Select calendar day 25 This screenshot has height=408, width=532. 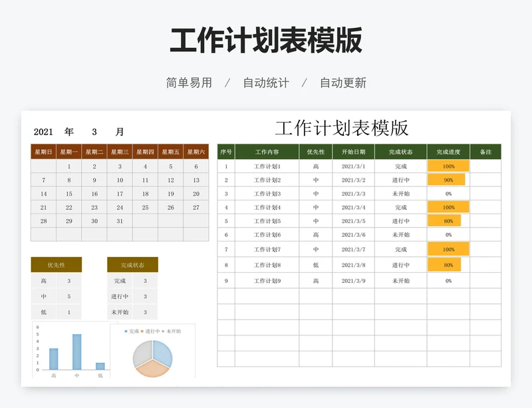click(x=145, y=207)
